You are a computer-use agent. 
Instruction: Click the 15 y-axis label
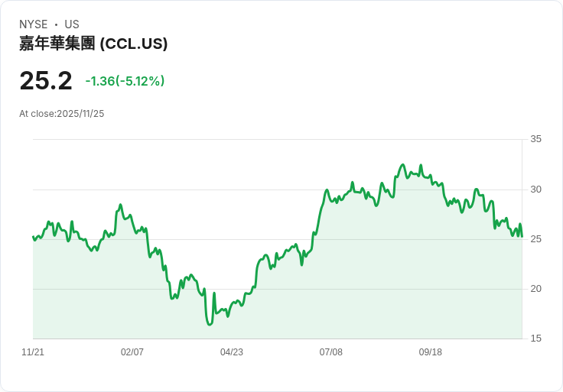coord(536,339)
